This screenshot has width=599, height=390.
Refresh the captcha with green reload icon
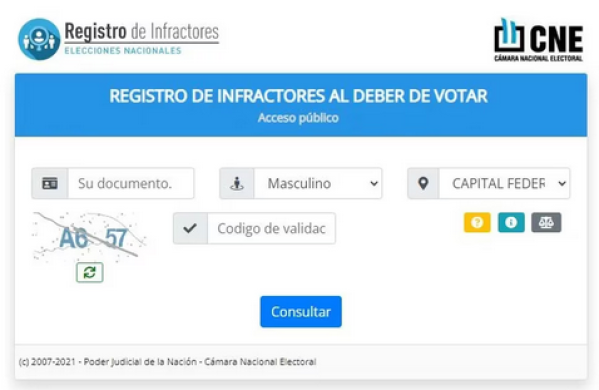point(90,272)
